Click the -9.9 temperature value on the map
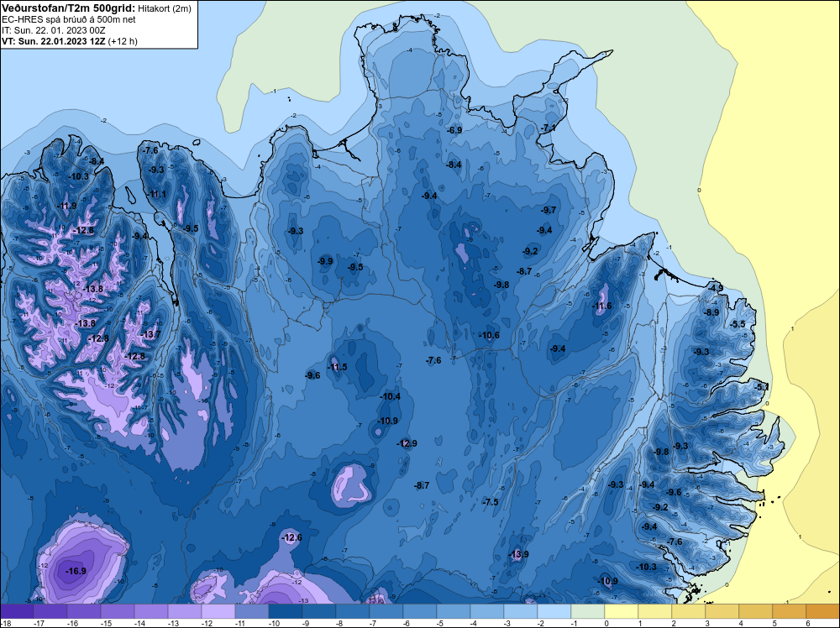 pyautogui.click(x=325, y=261)
